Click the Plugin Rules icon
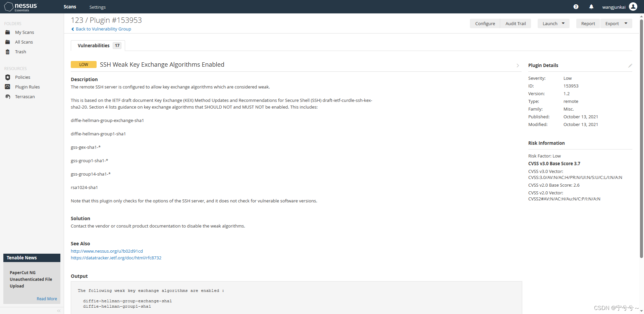This screenshot has width=644, height=314. 8,87
